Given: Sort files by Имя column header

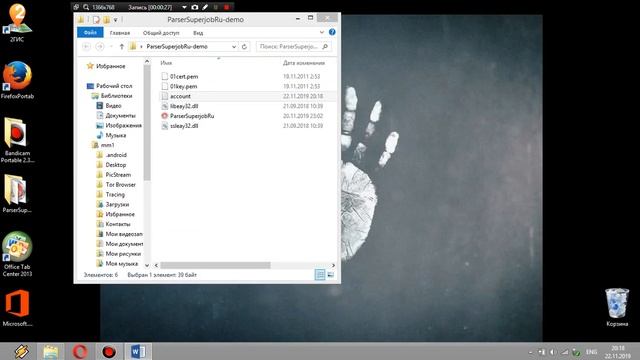Looking at the screenshot, I should [x=166, y=63].
